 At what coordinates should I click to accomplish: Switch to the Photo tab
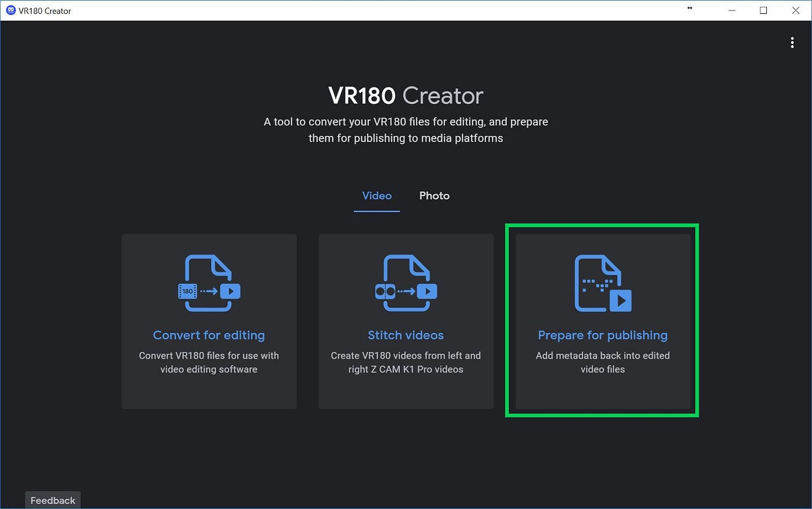(434, 196)
